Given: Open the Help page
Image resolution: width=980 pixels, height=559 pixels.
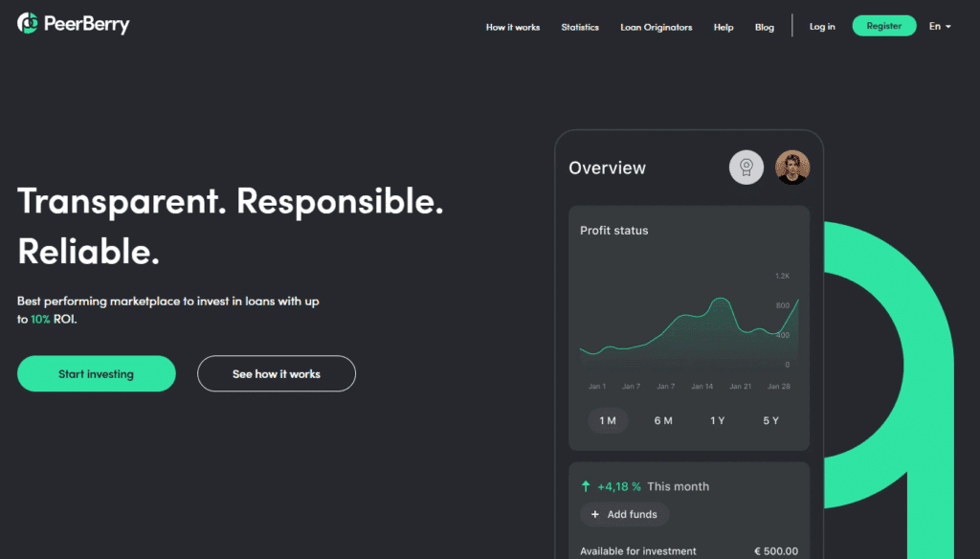Looking at the screenshot, I should [724, 27].
